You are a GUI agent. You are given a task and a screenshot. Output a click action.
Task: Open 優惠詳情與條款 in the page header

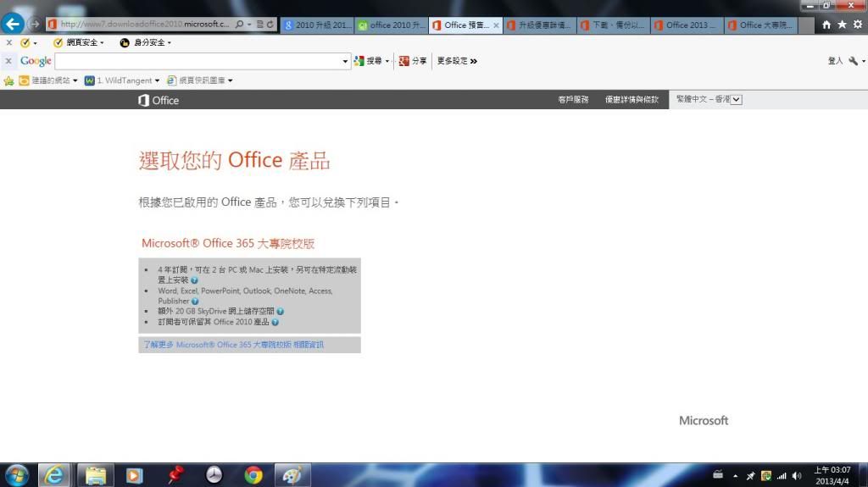[x=632, y=100]
